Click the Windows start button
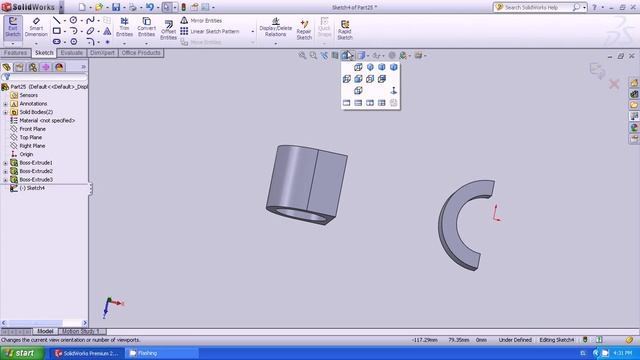Image resolution: width=640 pixels, height=360 pixels. point(22,353)
